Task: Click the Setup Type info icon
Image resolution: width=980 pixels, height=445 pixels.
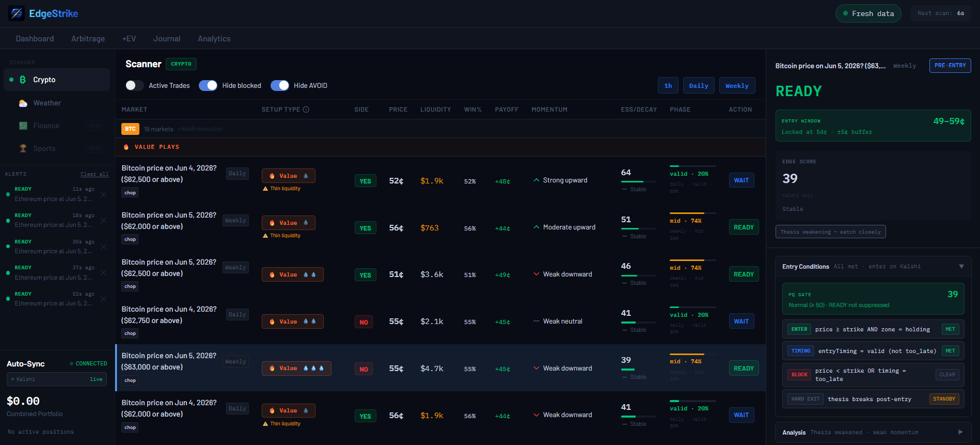Action: click(x=306, y=110)
